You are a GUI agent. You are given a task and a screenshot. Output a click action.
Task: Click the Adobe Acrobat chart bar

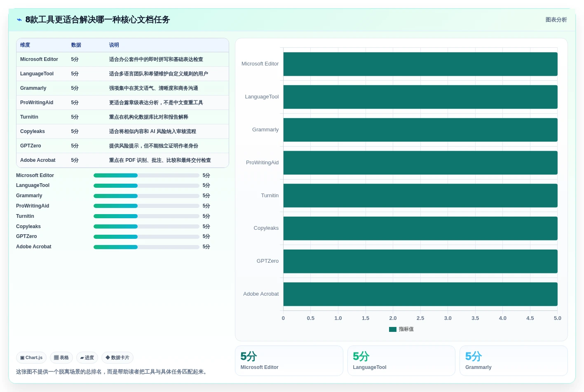420,294
